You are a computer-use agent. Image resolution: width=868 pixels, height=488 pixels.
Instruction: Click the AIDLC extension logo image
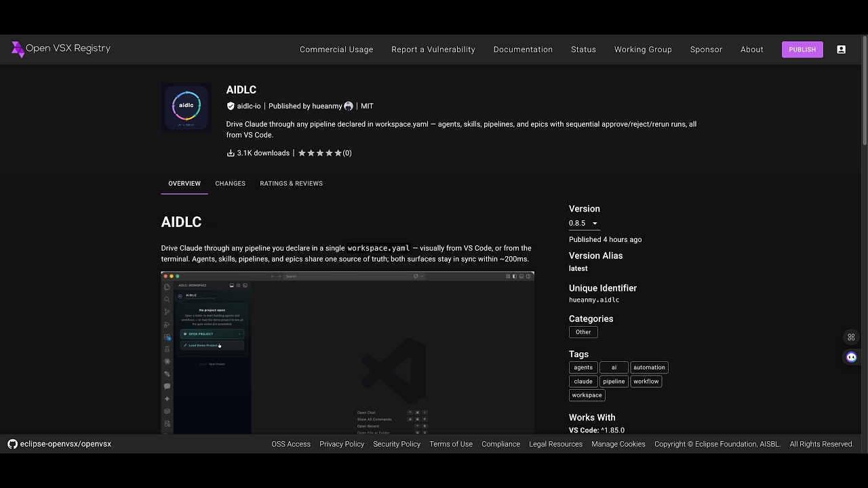186,107
